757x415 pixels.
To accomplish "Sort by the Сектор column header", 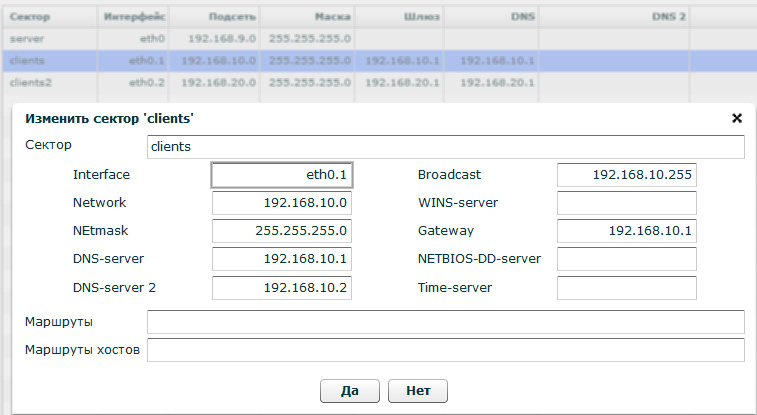I will pos(48,17).
